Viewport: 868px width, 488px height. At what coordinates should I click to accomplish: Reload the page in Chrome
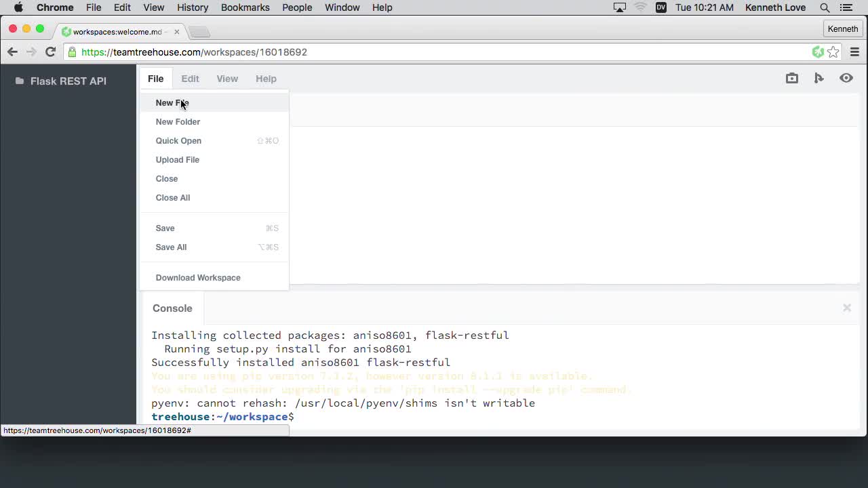pyautogui.click(x=50, y=52)
